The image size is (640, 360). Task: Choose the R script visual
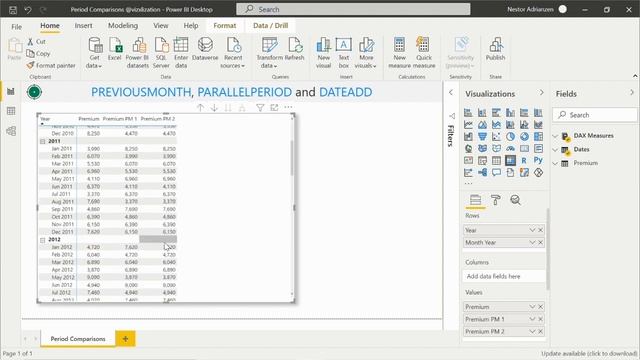524,161
